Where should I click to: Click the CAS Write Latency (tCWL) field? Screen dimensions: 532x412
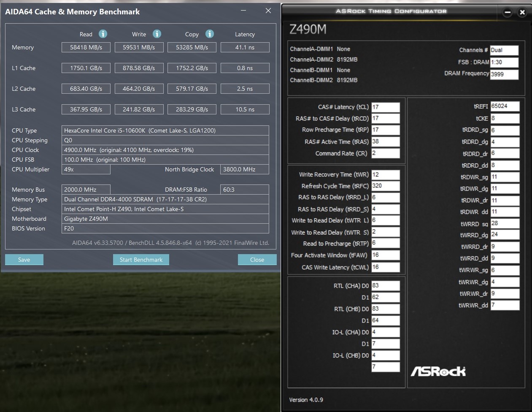pyautogui.click(x=386, y=267)
